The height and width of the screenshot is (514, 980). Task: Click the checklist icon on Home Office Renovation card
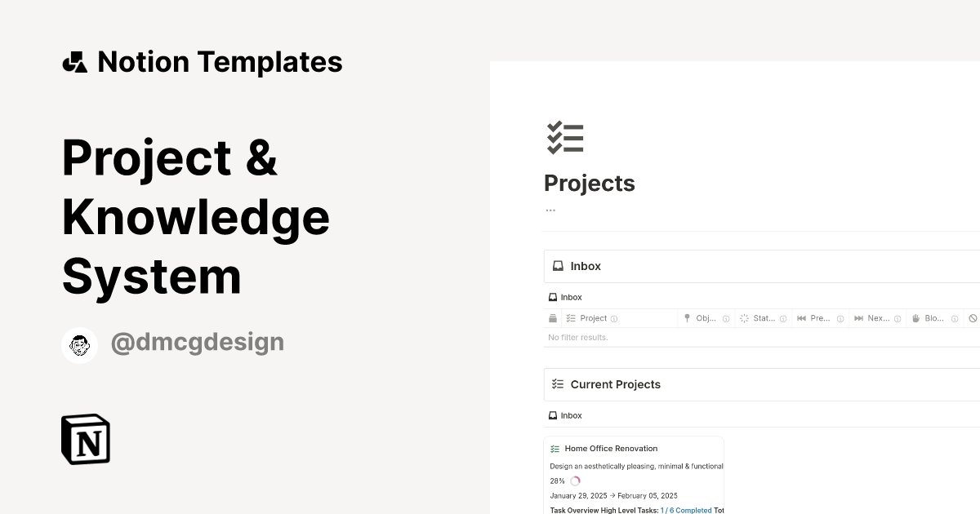point(554,448)
